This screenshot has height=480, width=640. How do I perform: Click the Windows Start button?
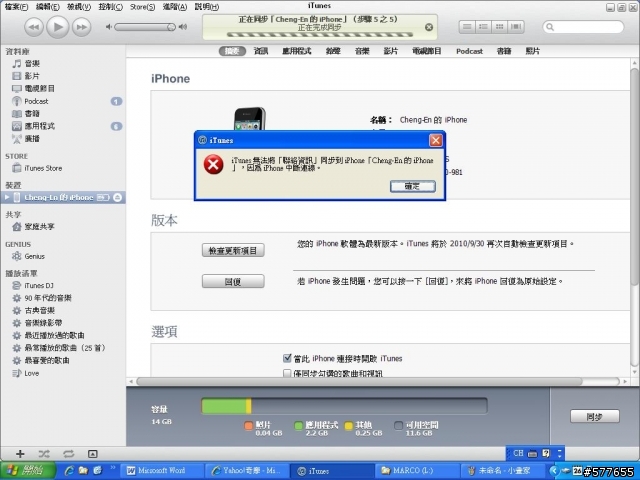(28, 471)
